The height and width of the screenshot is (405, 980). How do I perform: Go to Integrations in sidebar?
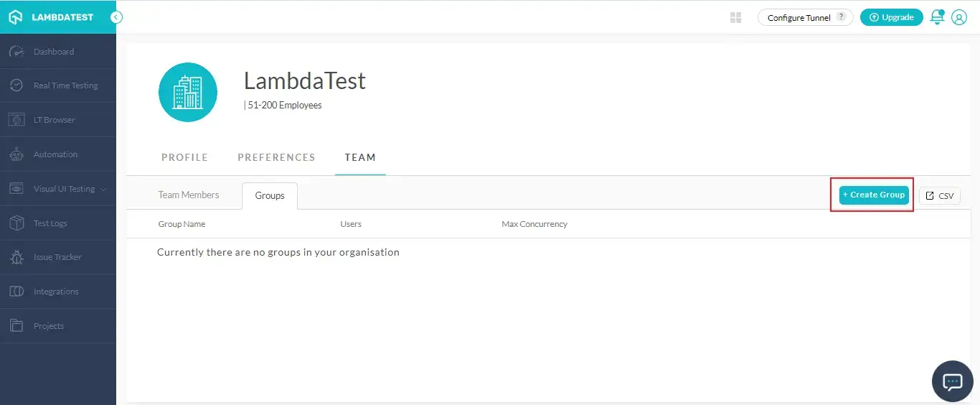coord(55,292)
